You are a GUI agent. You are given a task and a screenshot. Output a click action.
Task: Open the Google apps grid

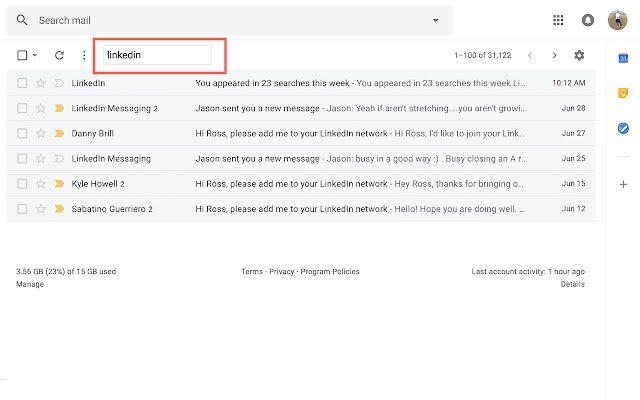click(x=558, y=20)
